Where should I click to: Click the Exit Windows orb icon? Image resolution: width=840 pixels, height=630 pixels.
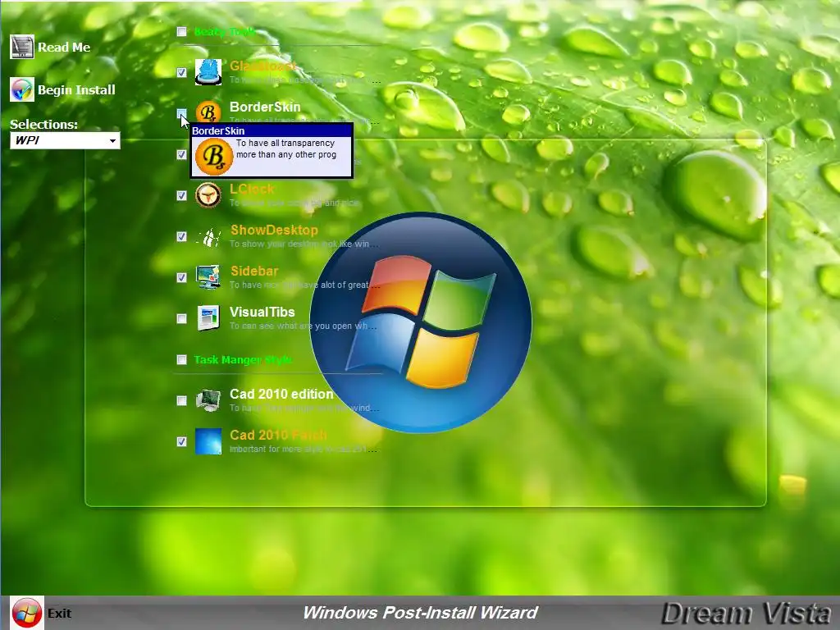27,613
